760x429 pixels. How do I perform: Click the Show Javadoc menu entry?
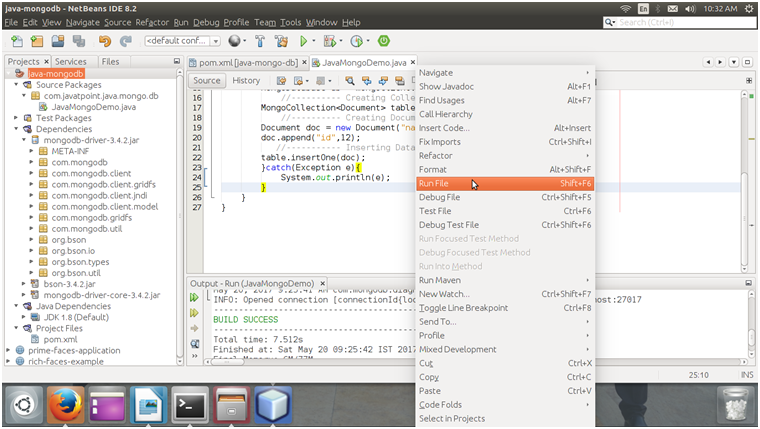click(x=505, y=87)
